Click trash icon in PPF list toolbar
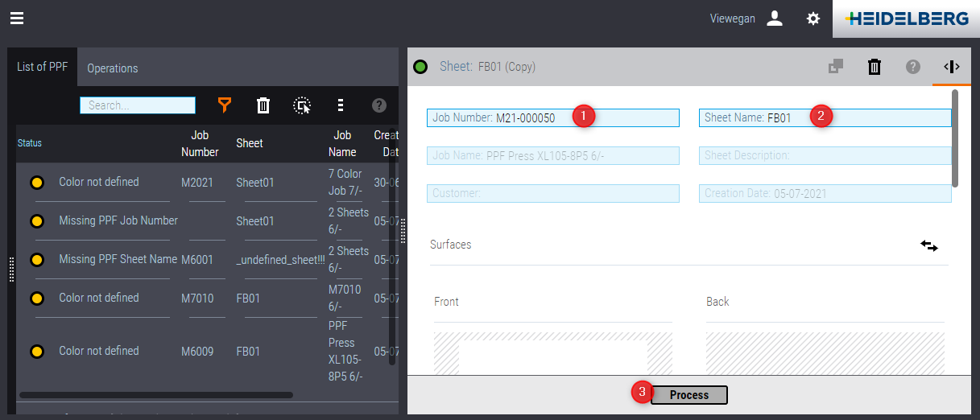The image size is (980, 420). click(x=263, y=105)
